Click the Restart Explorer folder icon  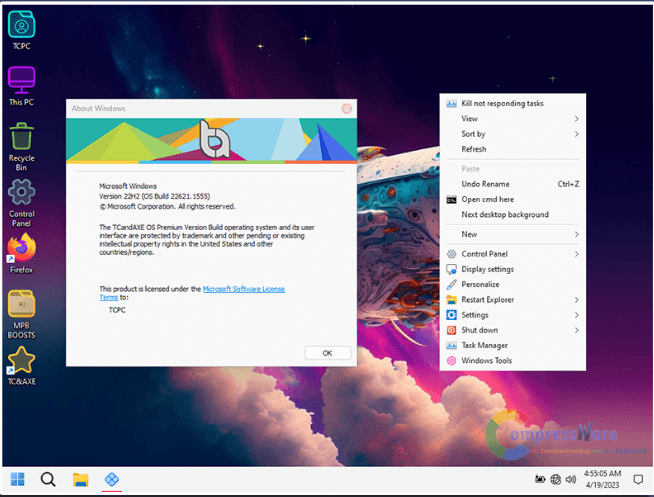click(x=451, y=300)
